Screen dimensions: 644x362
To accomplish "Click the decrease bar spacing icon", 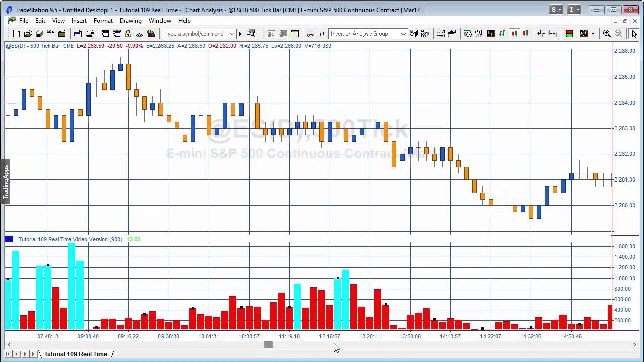I will (x=541, y=34).
